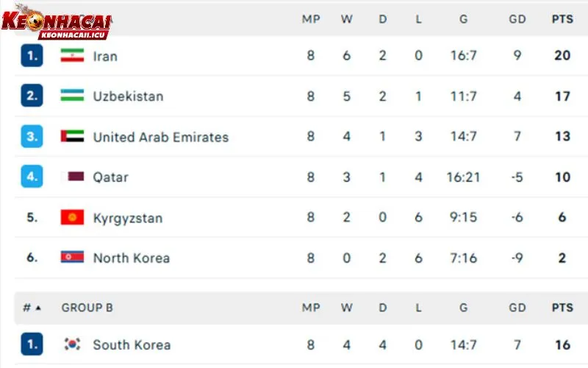This screenshot has width=588, height=368.
Task: Click the Uzbekistan flag icon
Action: [72, 96]
